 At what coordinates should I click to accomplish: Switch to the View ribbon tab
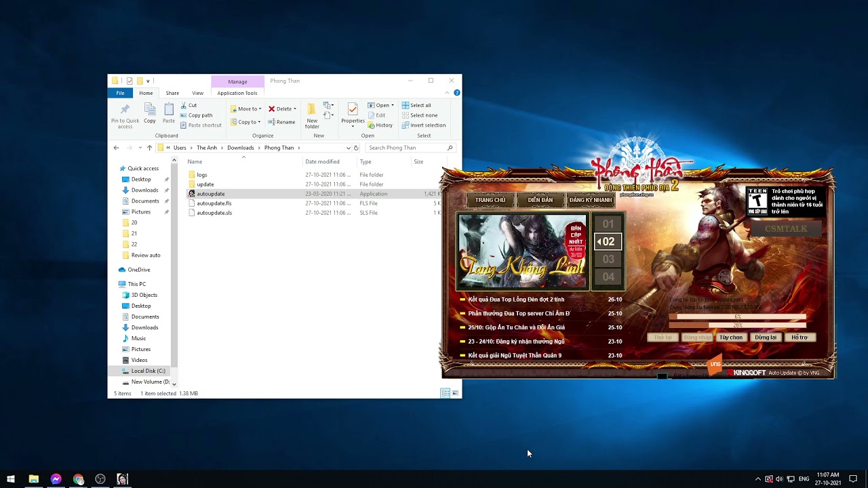(x=197, y=93)
